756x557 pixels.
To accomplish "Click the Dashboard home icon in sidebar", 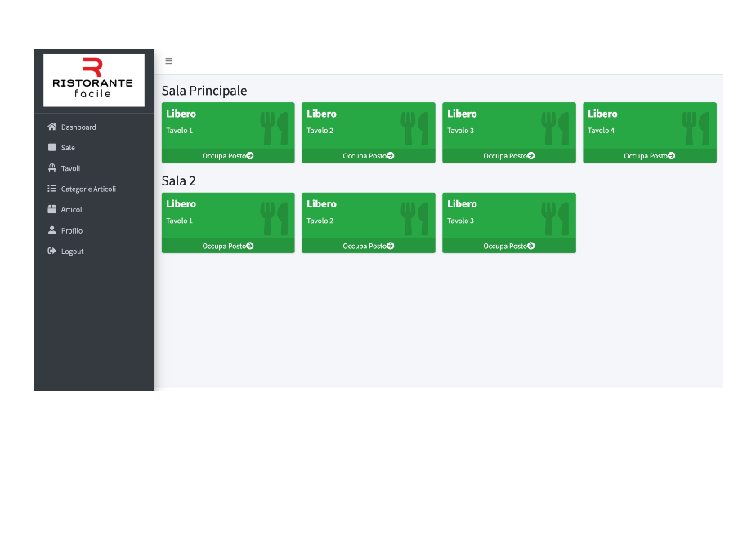I will pos(52,127).
